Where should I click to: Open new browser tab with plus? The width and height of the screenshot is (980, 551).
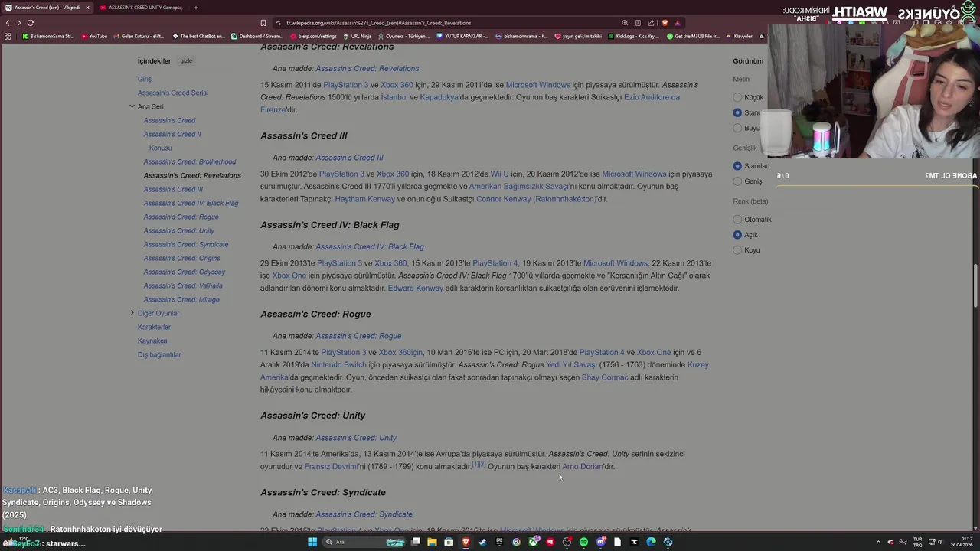tap(195, 8)
